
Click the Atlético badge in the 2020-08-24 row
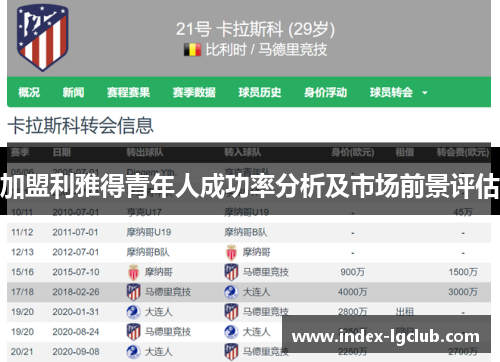[x=134, y=332]
